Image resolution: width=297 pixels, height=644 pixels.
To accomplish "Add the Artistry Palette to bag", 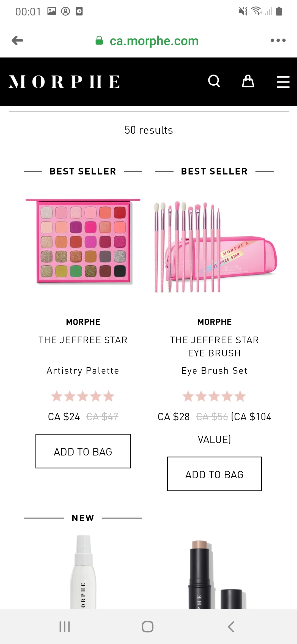I will [x=82, y=451].
